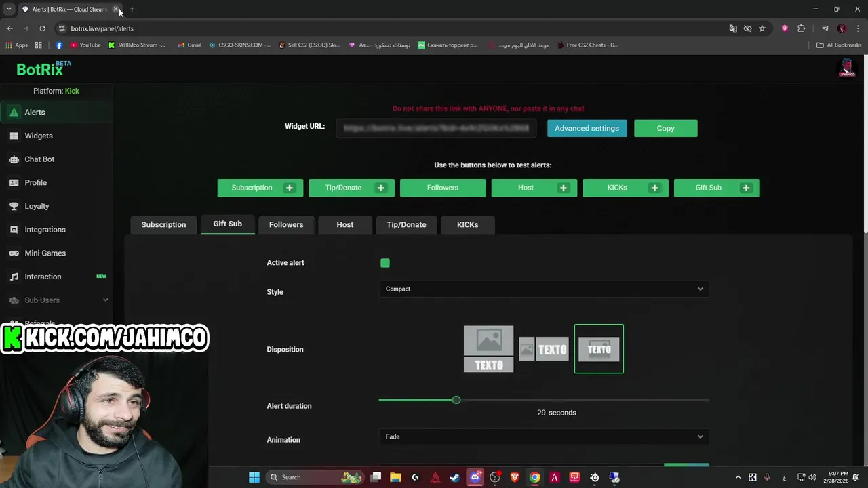Click the blurred Widget URL field
Image resolution: width=868 pixels, height=488 pixels.
click(x=436, y=128)
